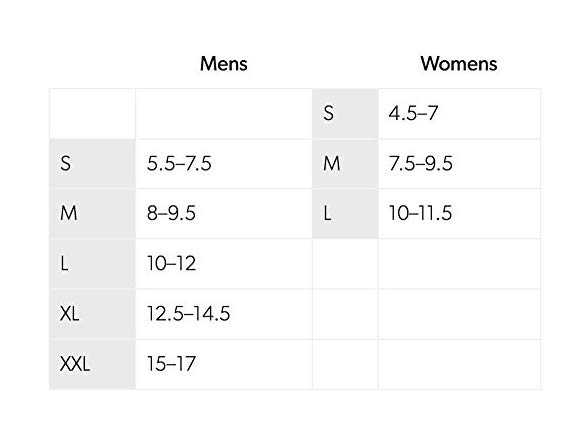This screenshot has width=588, height=441.
Task: Click the empty cell above mens S label
Action: pyautogui.click(x=93, y=114)
